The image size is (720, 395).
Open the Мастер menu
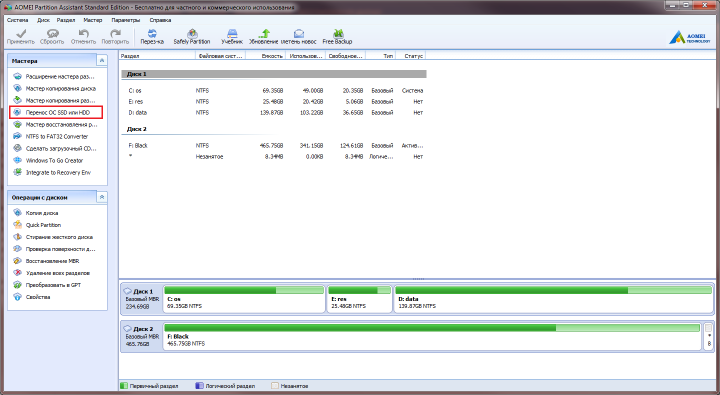(x=93, y=20)
